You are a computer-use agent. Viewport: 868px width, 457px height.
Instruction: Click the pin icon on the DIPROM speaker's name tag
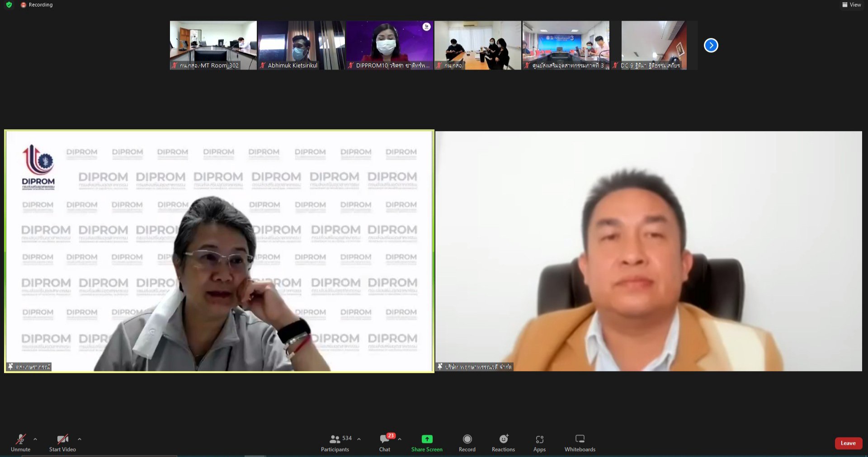(10, 367)
